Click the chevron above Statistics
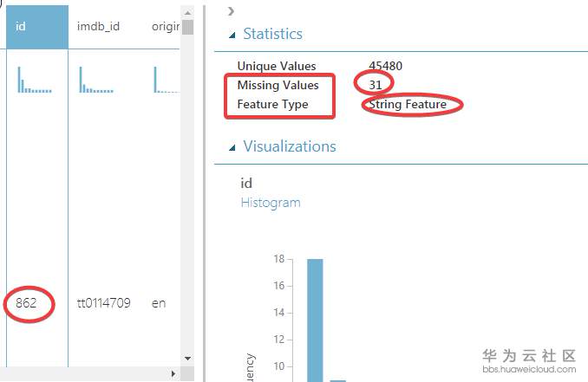Image resolution: width=588 pixels, height=382 pixels. (x=230, y=11)
